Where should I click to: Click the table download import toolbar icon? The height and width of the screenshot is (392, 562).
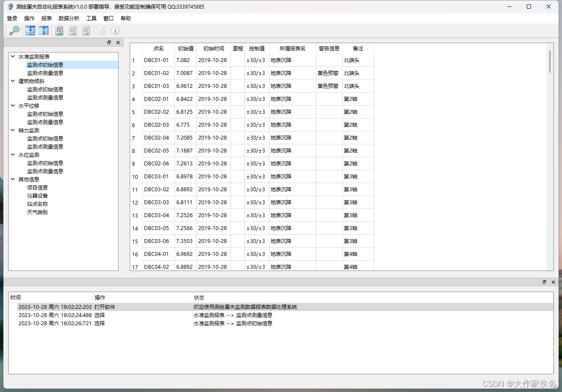tap(30, 31)
